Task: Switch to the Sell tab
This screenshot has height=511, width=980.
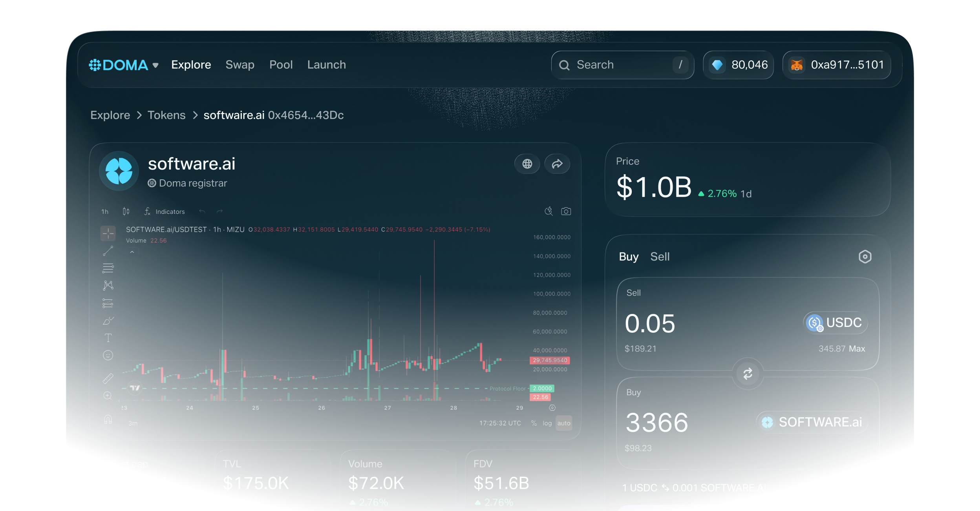Action: [x=660, y=256]
